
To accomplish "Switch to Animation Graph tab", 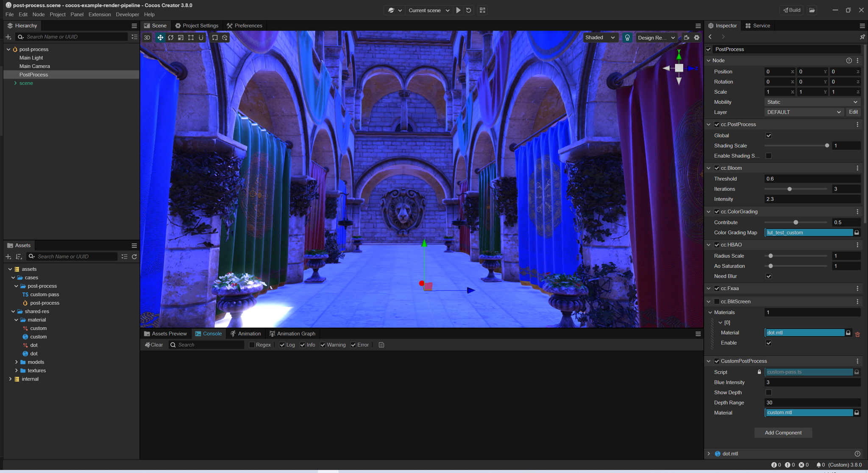I will point(292,334).
